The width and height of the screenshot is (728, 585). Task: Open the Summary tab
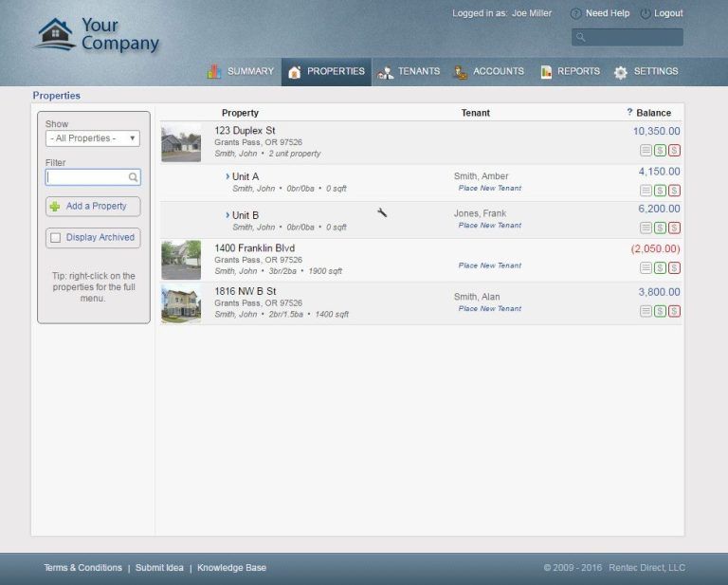(x=241, y=71)
